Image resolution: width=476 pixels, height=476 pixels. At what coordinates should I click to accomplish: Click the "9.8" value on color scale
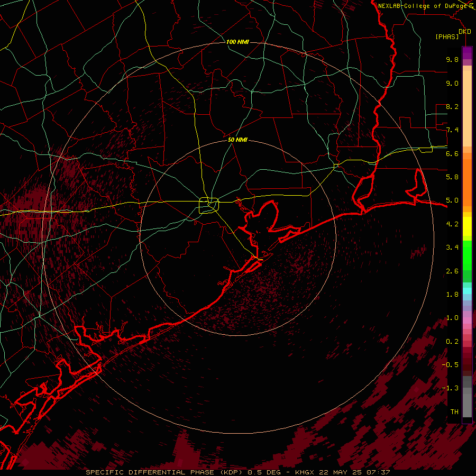click(452, 59)
